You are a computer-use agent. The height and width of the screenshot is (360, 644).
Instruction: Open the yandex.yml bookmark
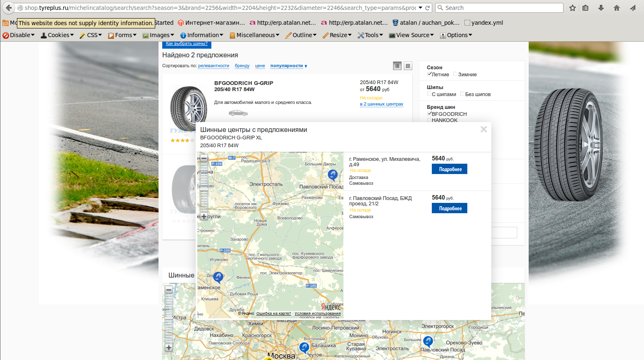tap(484, 23)
